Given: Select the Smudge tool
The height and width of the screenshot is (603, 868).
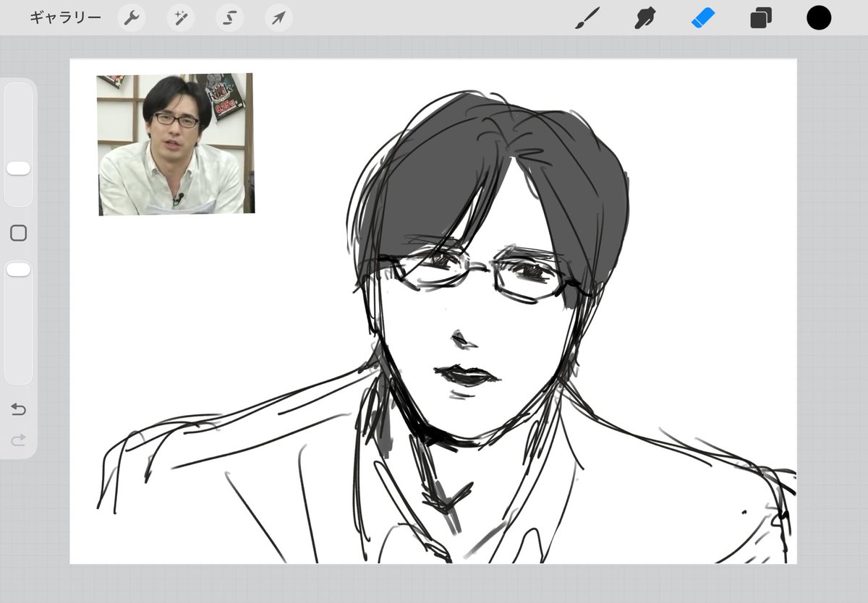Looking at the screenshot, I should [644, 18].
